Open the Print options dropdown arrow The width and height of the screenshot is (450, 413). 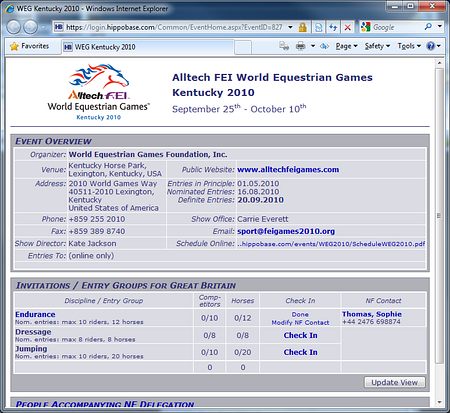pyautogui.click(x=313, y=46)
